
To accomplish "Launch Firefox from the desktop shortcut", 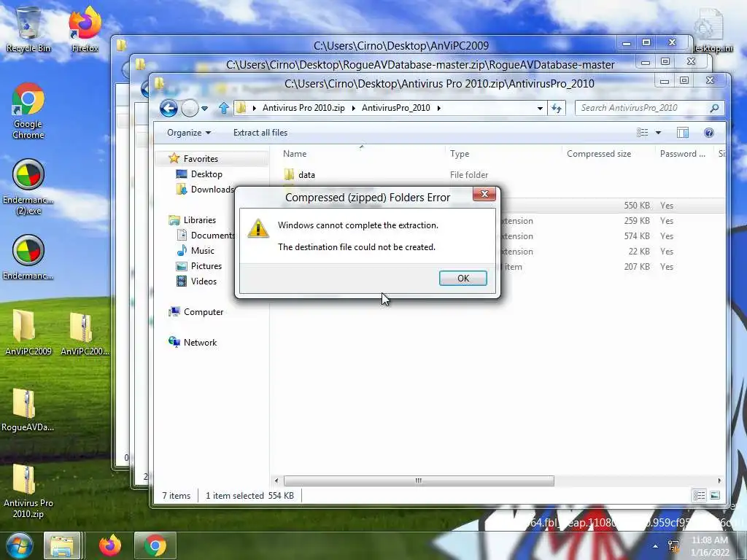I will 85,30.
